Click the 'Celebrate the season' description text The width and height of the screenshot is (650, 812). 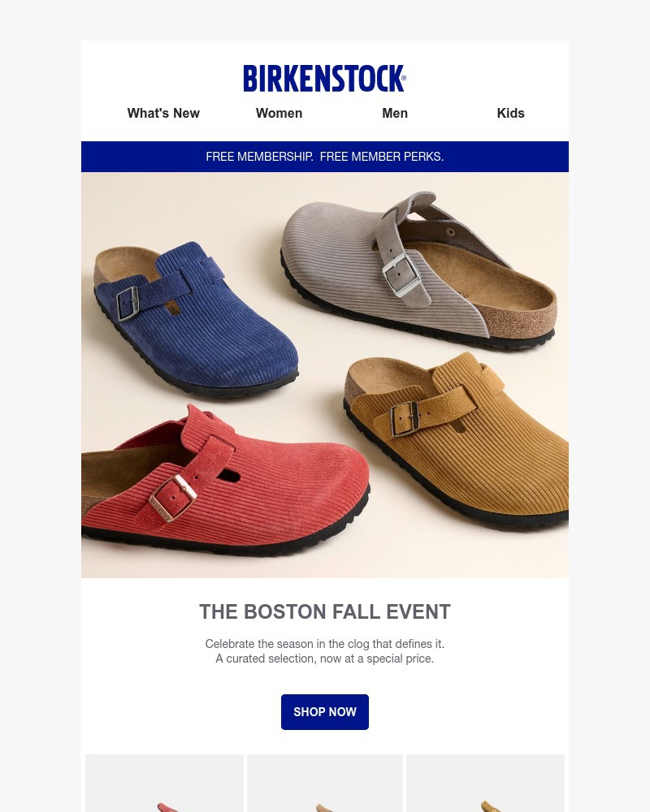325,651
